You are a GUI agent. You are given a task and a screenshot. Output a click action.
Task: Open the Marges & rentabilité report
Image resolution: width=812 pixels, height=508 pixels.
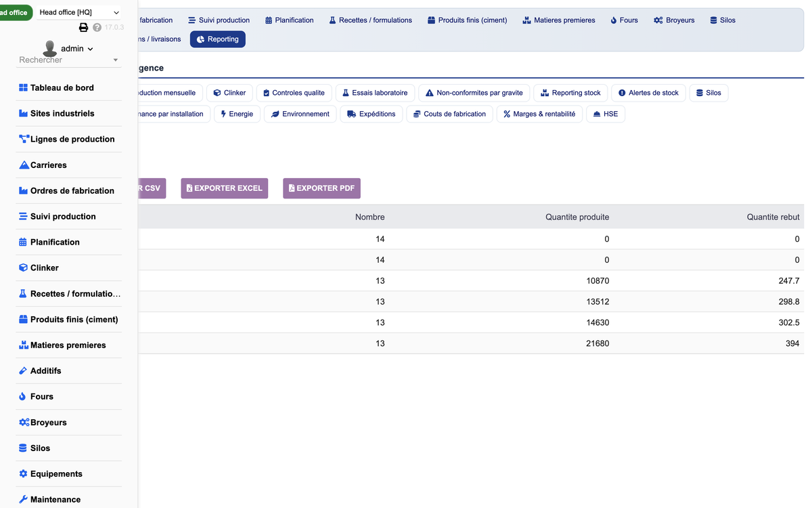pos(539,114)
